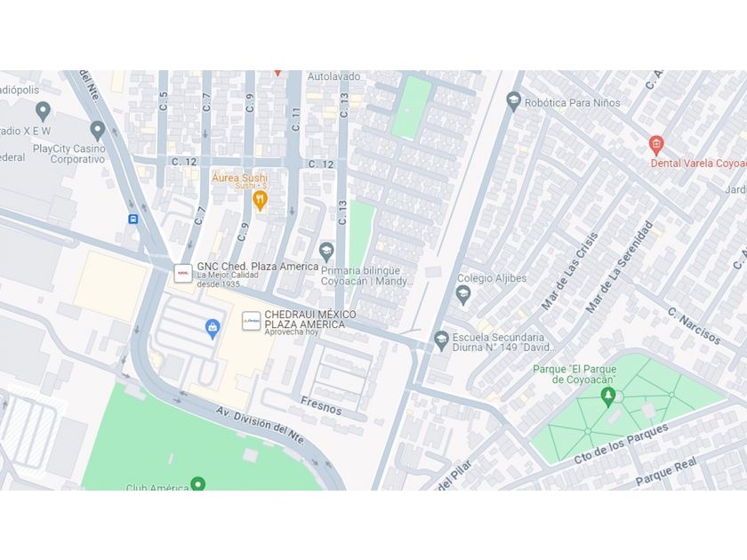Image resolution: width=747 pixels, height=560 pixels.
Task: Open the CHEDRAUI MÉXICO PLAZA AMERICA label
Action: click(x=310, y=319)
